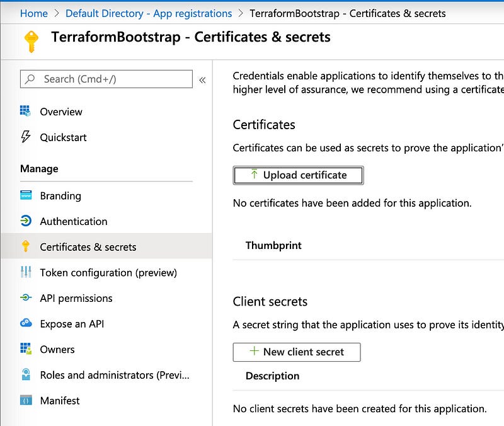Click the TerraformBootstrap breadcrumb text
Image resolution: width=504 pixels, height=426 pixels.
[x=348, y=13]
